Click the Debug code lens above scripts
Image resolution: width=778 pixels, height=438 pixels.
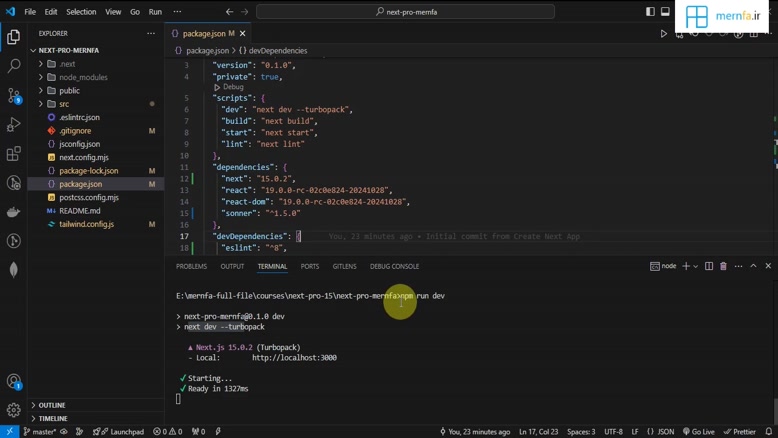click(x=233, y=87)
